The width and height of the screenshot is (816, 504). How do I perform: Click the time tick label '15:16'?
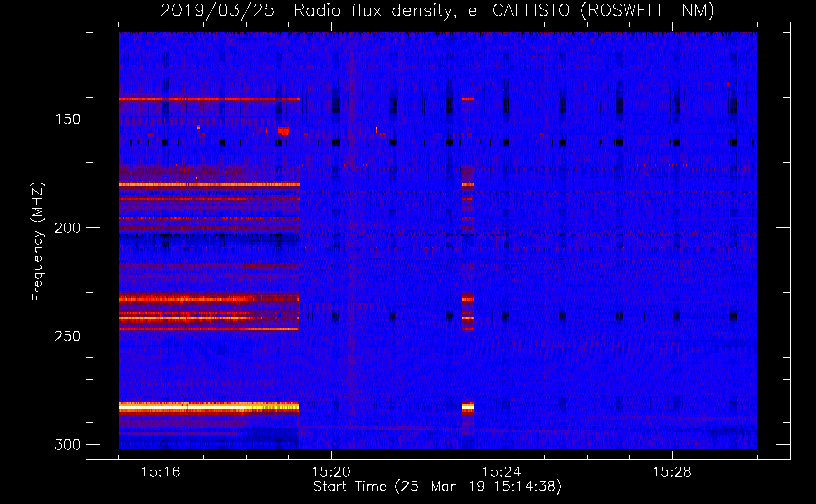(x=161, y=472)
